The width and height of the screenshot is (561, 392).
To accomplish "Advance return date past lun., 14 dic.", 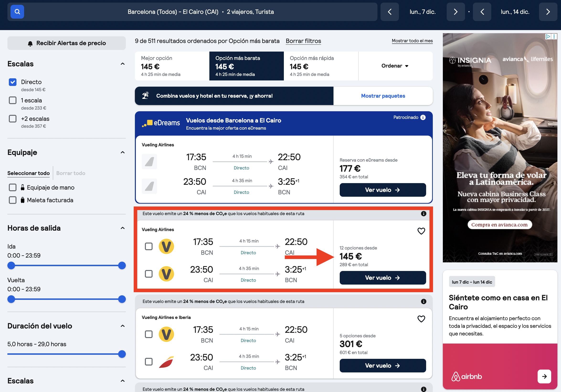I will pos(548,12).
